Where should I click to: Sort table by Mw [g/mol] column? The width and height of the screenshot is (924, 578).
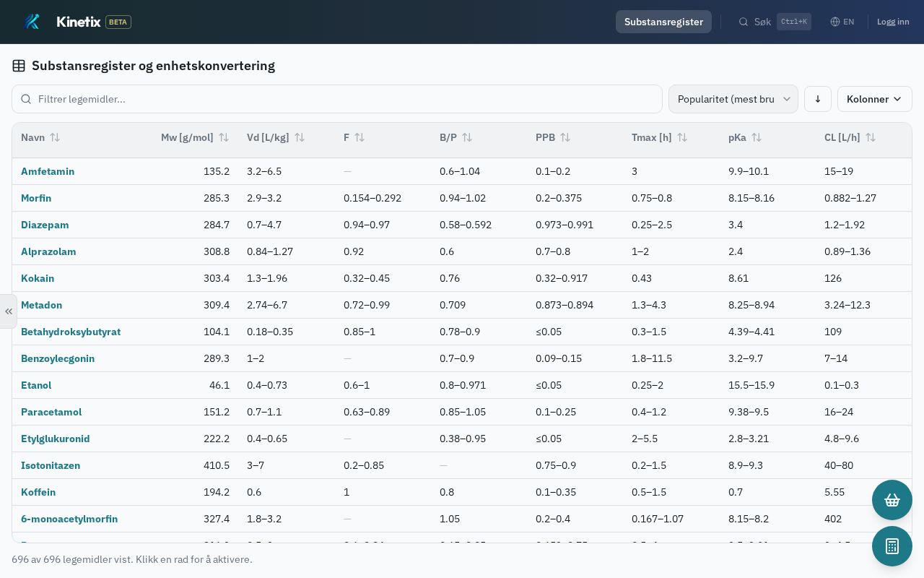click(195, 137)
